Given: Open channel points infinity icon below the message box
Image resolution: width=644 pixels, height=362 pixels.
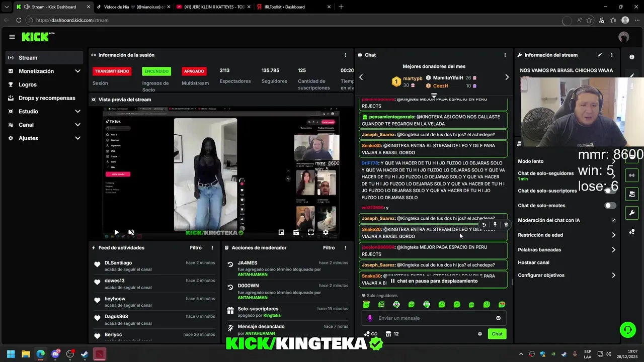Looking at the screenshot, I should pyautogui.click(x=371, y=334).
